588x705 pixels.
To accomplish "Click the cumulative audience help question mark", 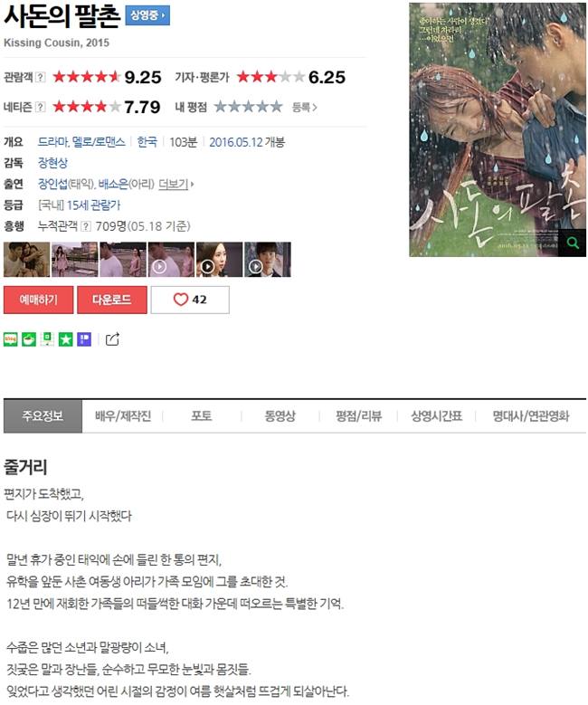I will [86, 226].
